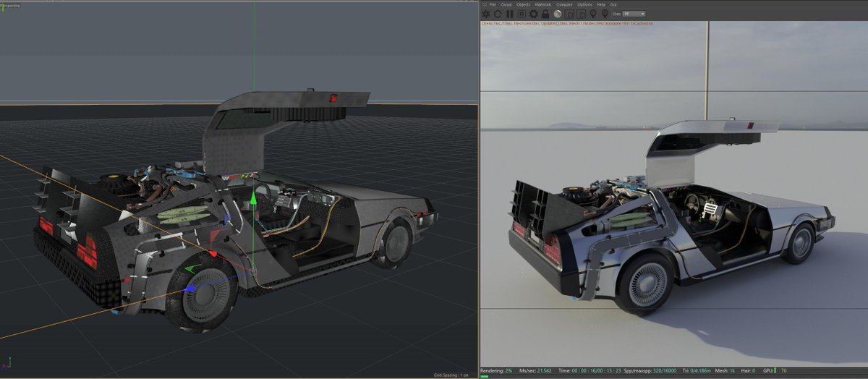Select the pick material pin icon
Screen dimensions: 868x379
point(605,14)
